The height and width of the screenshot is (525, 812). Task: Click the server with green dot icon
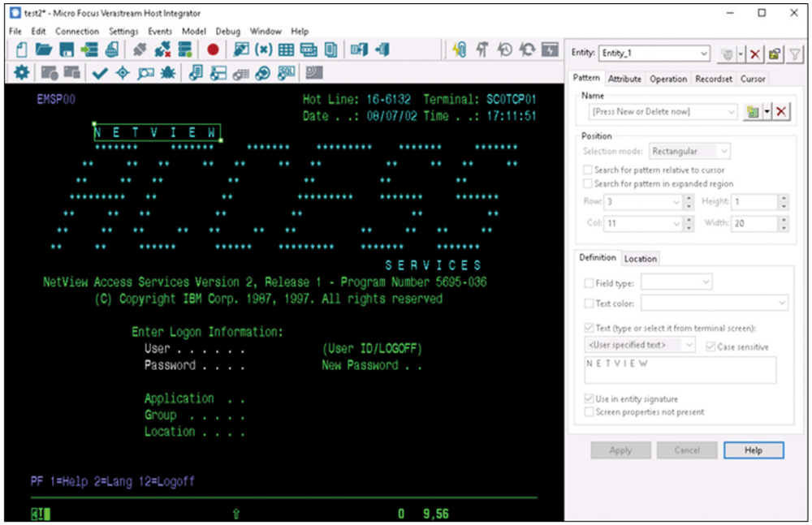click(185, 49)
